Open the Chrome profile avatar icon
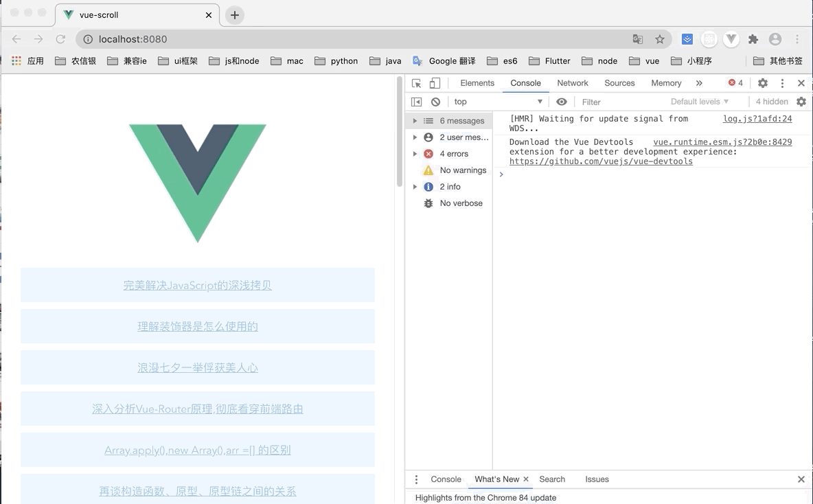Viewport: 813px width, 504px height. tap(775, 39)
